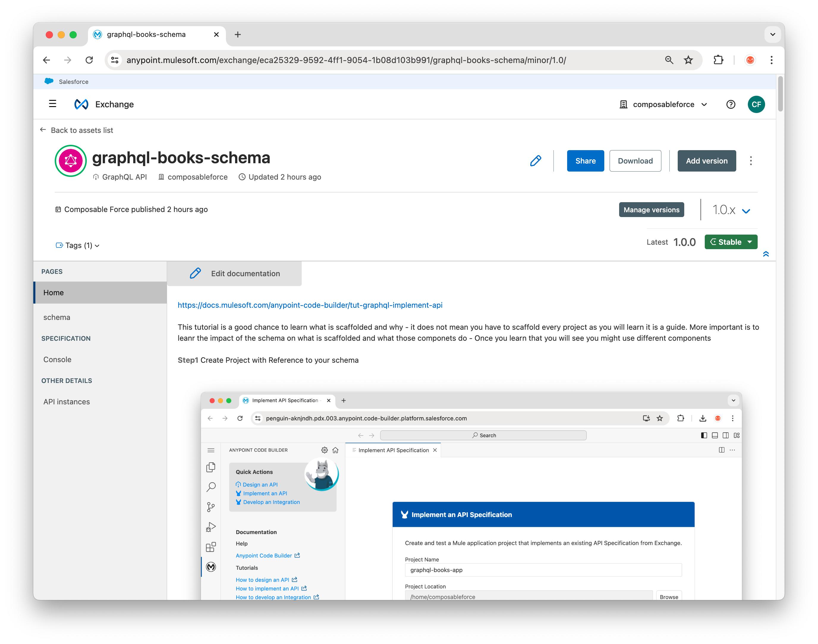Open the hamburger navigation menu

[52, 104]
